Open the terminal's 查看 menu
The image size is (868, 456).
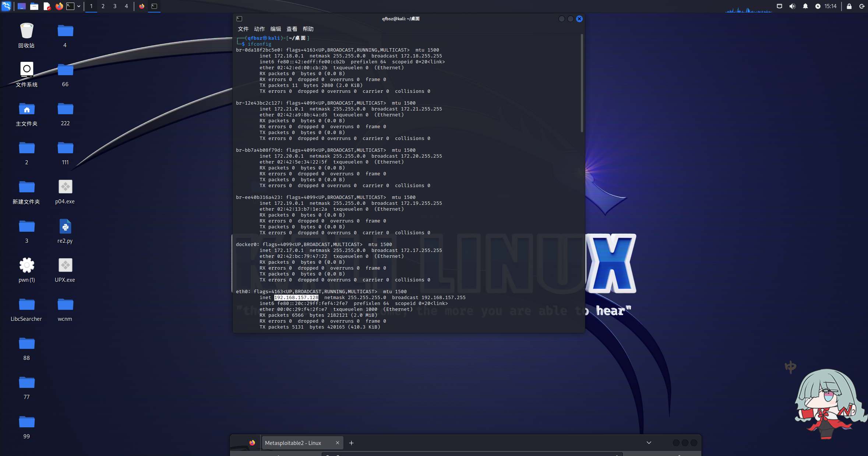pos(292,29)
